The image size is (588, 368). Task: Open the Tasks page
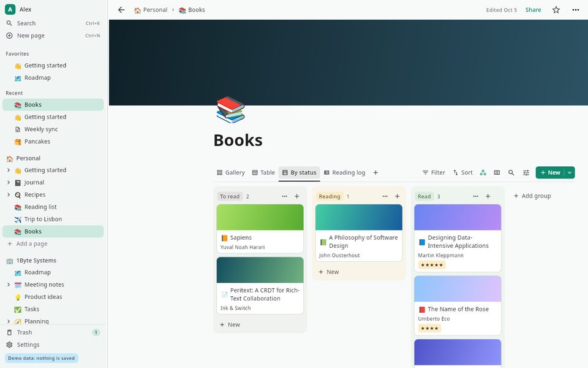[x=53, y=309]
